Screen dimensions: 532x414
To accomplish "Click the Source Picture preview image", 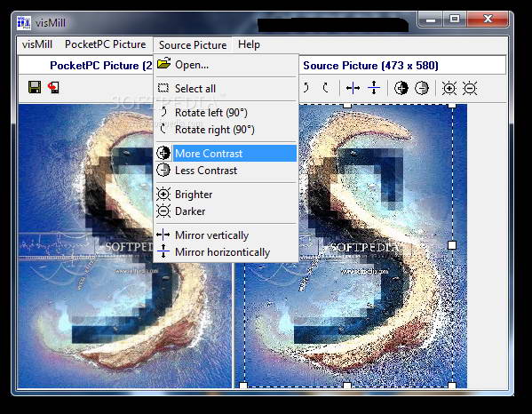I will click(x=351, y=246).
